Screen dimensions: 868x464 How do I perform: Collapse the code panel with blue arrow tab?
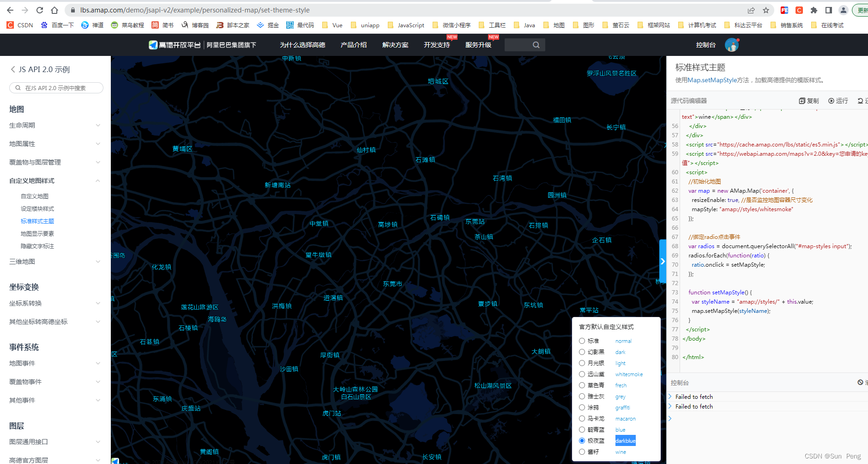pyautogui.click(x=663, y=261)
